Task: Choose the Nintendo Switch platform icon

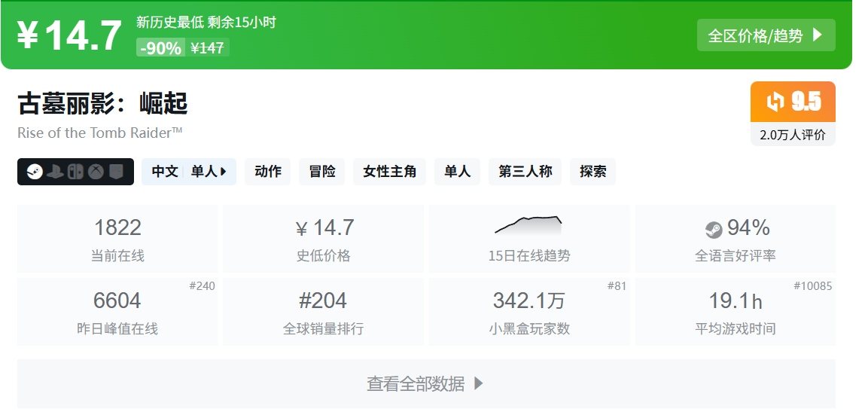Action: click(x=75, y=172)
